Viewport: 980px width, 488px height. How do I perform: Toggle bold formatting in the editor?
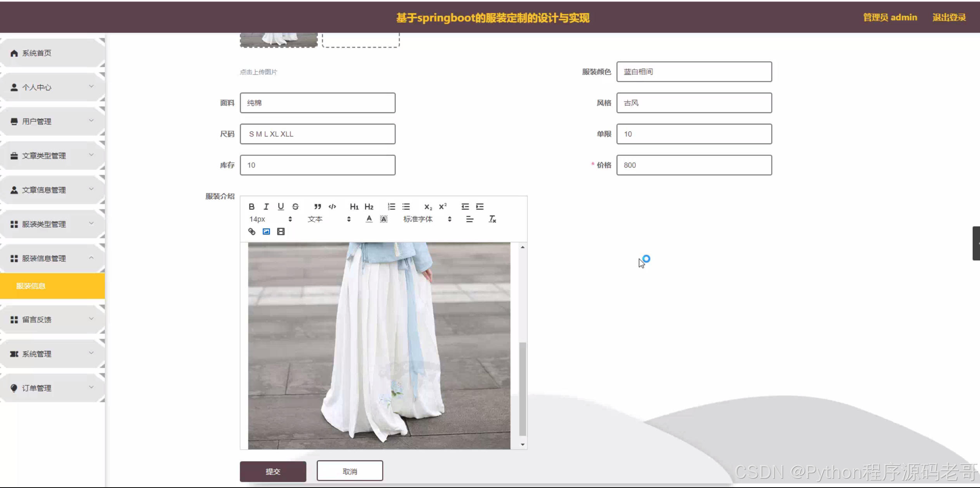pos(251,207)
